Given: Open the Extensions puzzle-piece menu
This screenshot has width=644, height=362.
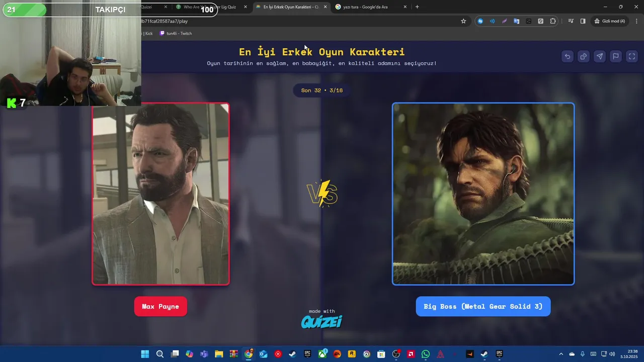Looking at the screenshot, I should [x=553, y=21].
